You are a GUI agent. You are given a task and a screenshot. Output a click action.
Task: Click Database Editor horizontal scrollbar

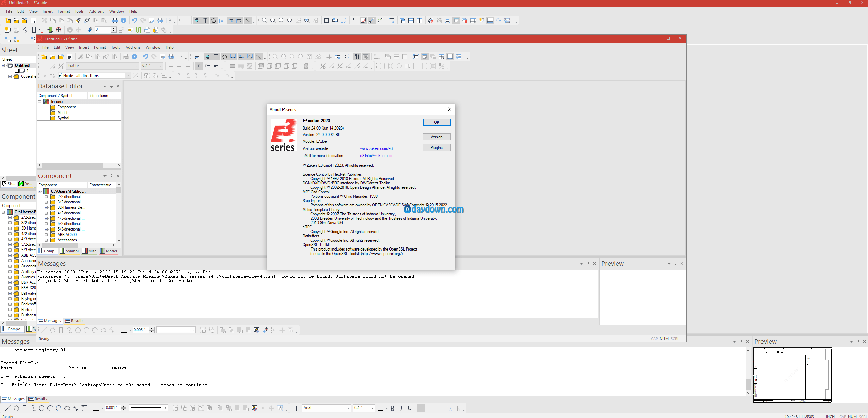point(79,165)
